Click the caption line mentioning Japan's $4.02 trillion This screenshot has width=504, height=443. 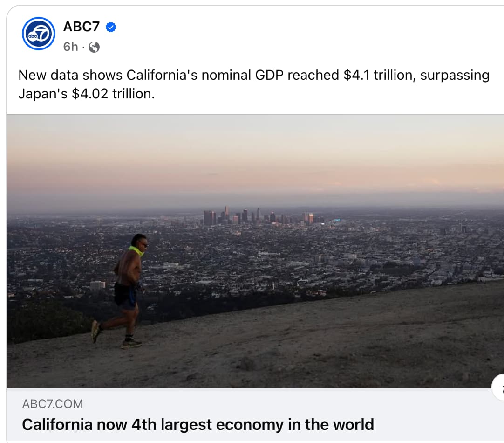click(x=87, y=94)
